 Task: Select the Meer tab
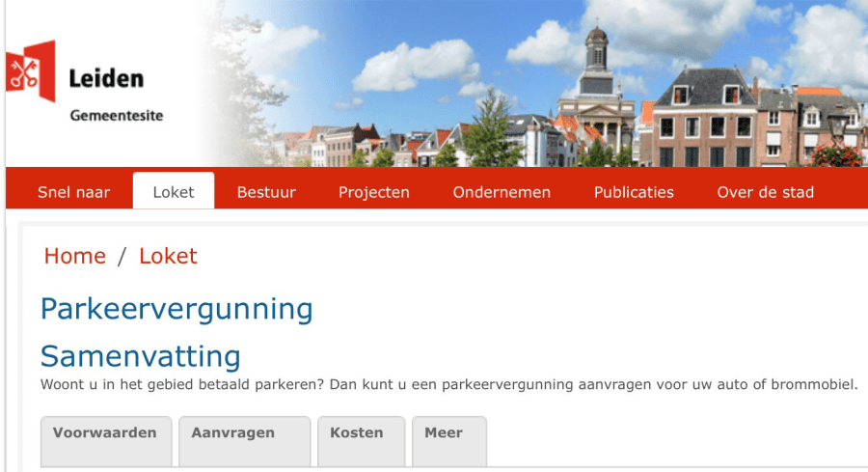coord(444,433)
